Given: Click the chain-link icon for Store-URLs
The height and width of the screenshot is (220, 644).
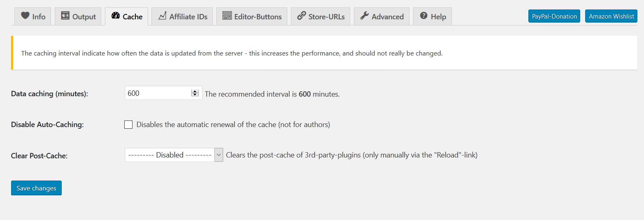Looking at the screenshot, I should (x=301, y=16).
